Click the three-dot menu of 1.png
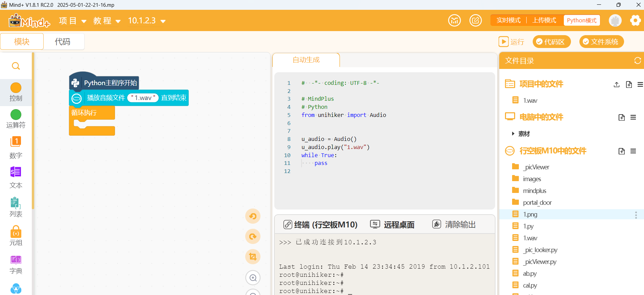The height and width of the screenshot is (295, 644). click(x=636, y=215)
